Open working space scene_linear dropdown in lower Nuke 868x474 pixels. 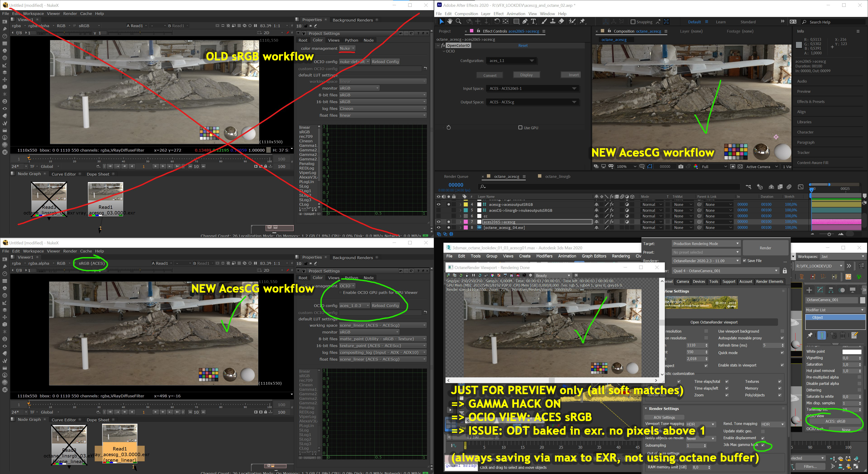(383, 326)
